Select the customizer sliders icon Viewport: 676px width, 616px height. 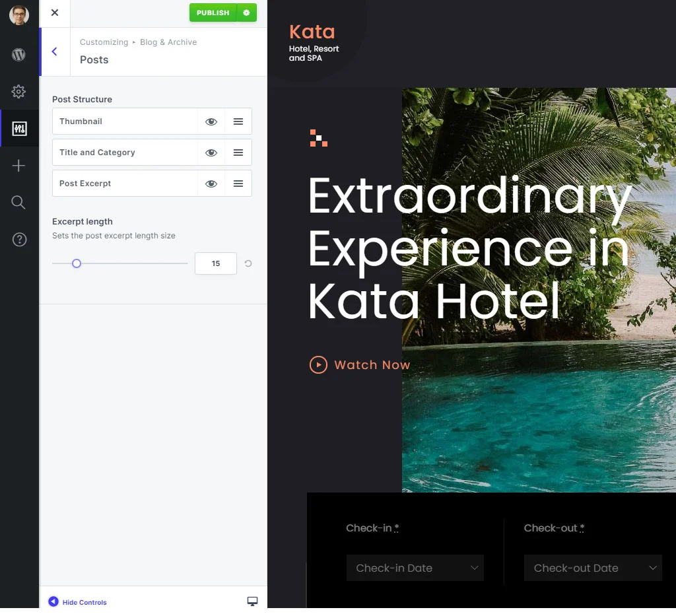click(x=19, y=129)
